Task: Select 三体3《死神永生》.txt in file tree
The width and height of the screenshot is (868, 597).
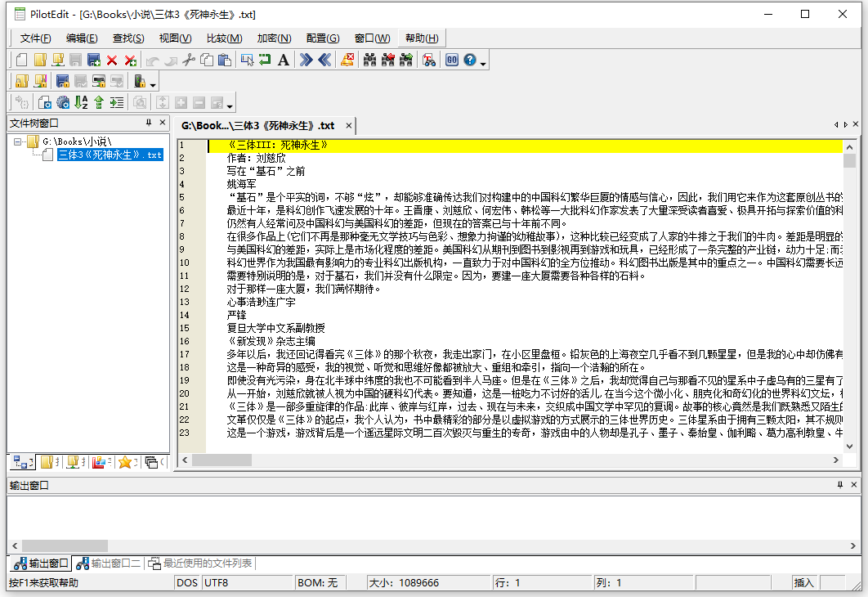Action: click(x=110, y=155)
